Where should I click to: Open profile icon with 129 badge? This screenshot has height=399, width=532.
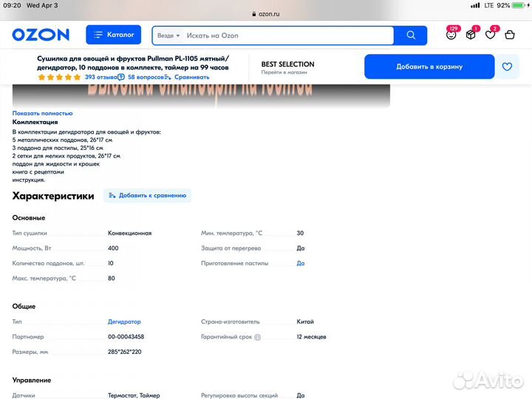[451, 35]
